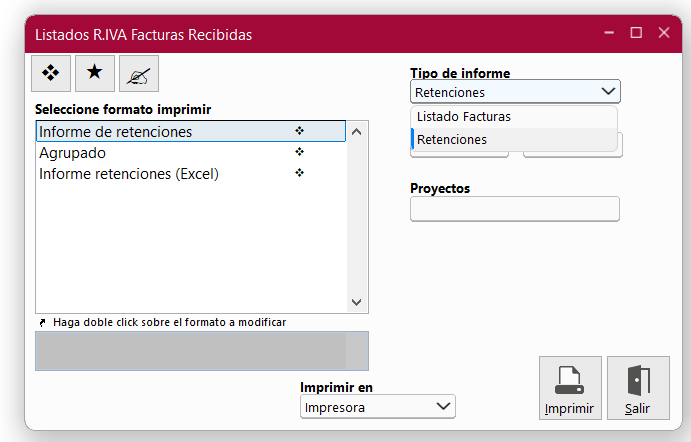Click the Proyectos input field

point(514,209)
